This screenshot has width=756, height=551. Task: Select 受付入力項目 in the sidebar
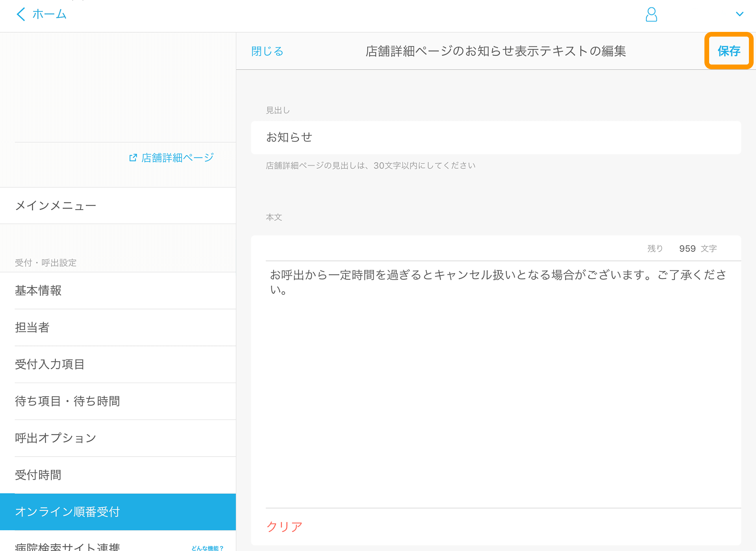[50, 364]
